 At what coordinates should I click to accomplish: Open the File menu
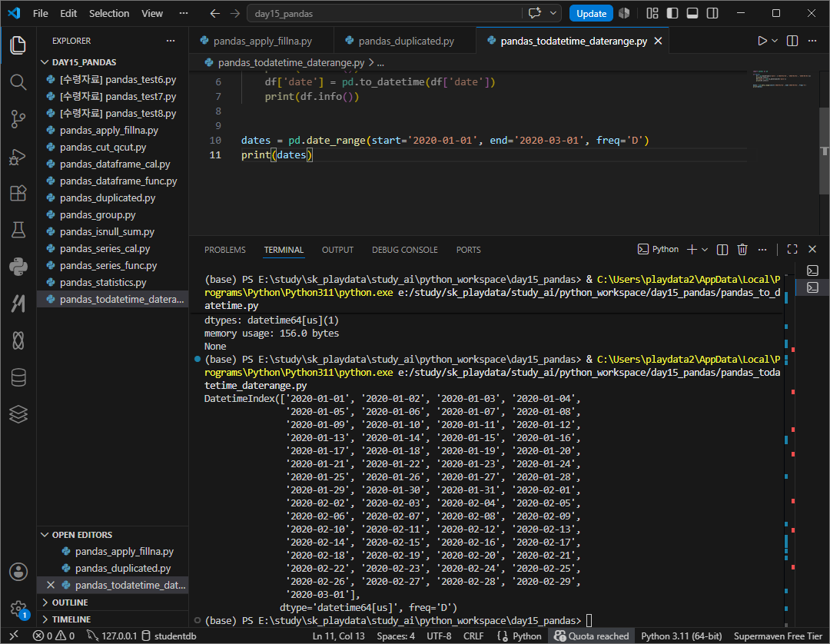click(x=40, y=13)
